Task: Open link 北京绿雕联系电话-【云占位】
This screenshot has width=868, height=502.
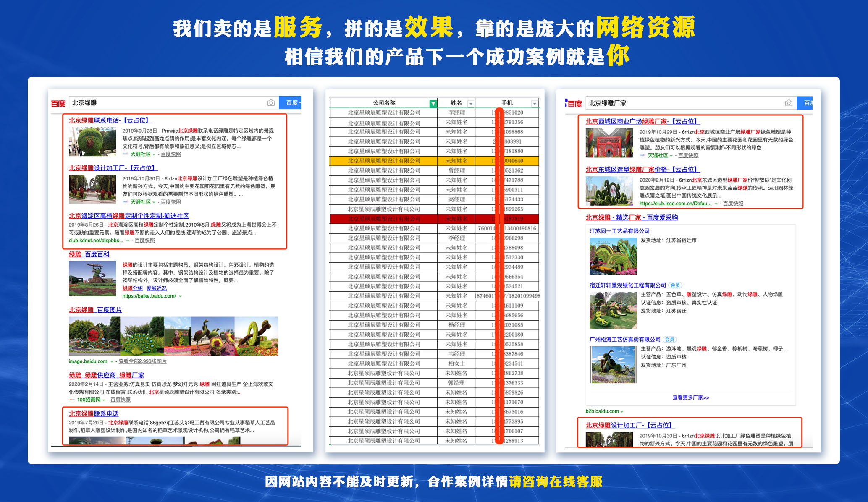Action: click(110, 120)
